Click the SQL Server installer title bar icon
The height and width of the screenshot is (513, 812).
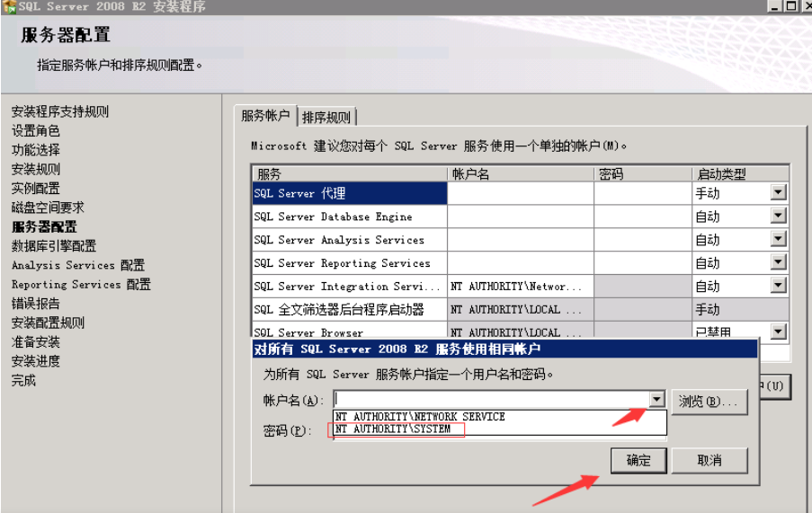(9, 6)
